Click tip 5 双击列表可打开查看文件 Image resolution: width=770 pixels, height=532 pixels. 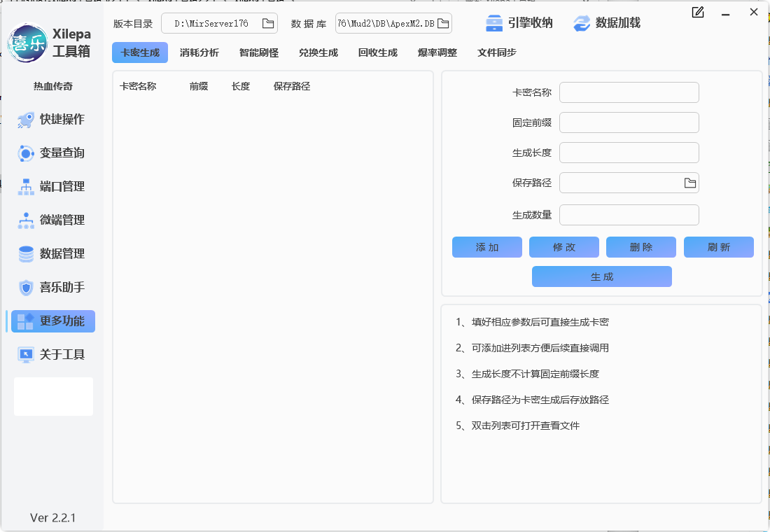click(517, 426)
